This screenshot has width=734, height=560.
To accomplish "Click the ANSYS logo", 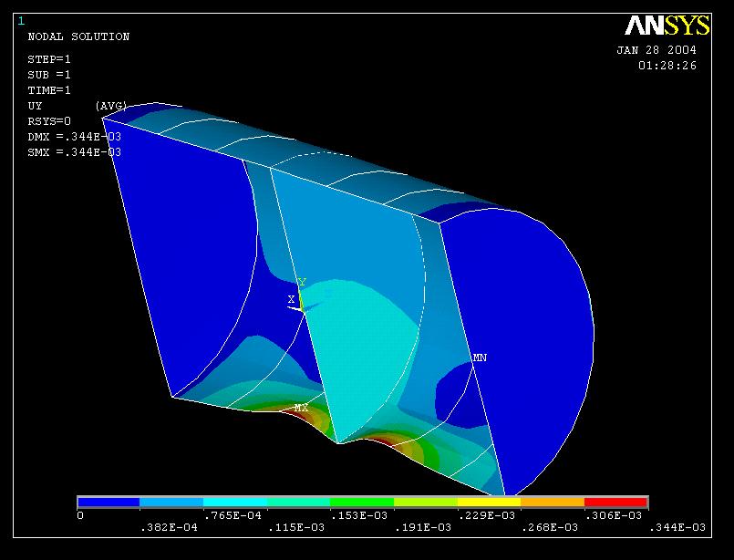I will point(667,26).
